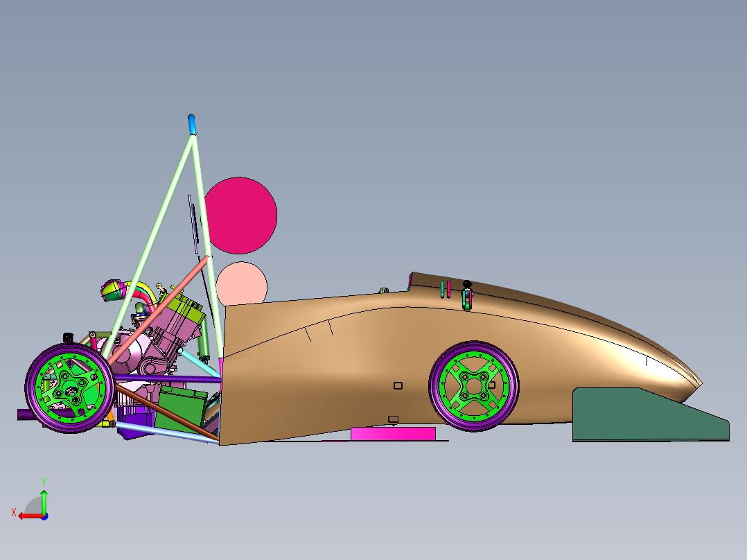This screenshot has width=747, height=560.
Task: Select the front wheel's green rim
Action: coord(474,385)
